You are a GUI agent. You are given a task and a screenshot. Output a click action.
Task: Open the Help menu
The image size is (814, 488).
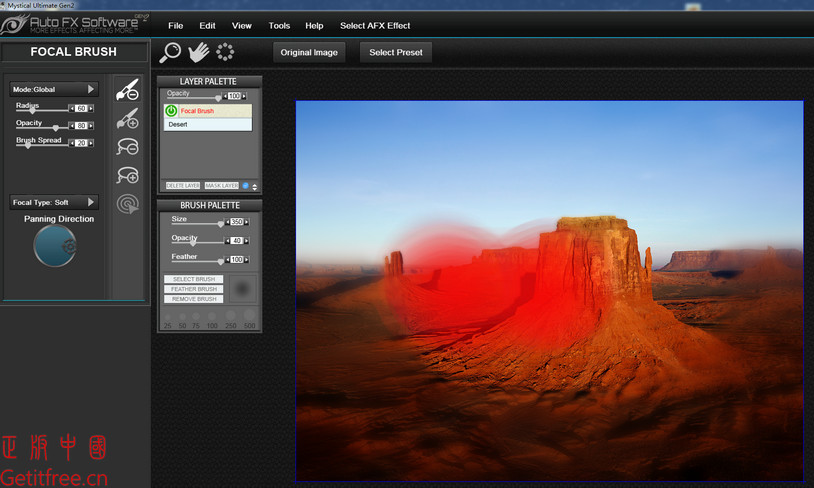(314, 25)
